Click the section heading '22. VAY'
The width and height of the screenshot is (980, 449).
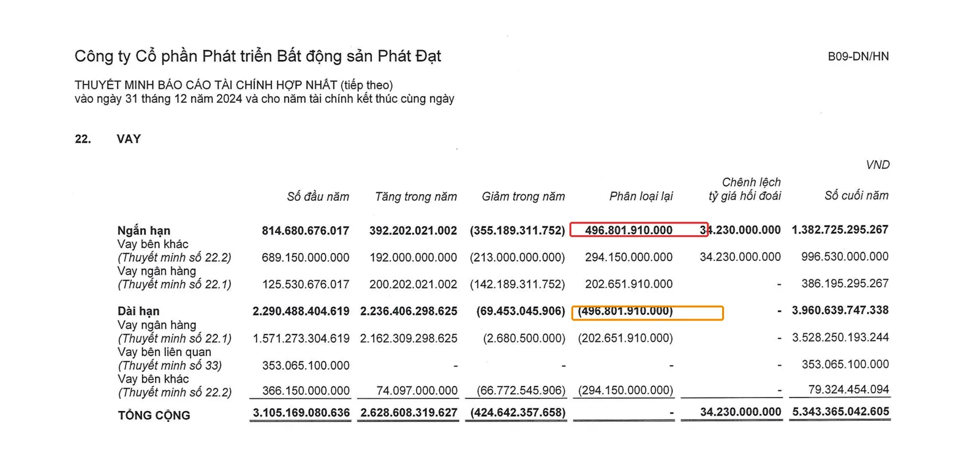[x=108, y=139]
